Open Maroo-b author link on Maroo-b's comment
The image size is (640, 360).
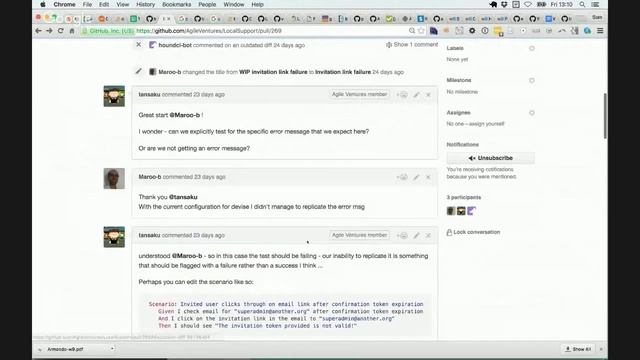point(150,177)
